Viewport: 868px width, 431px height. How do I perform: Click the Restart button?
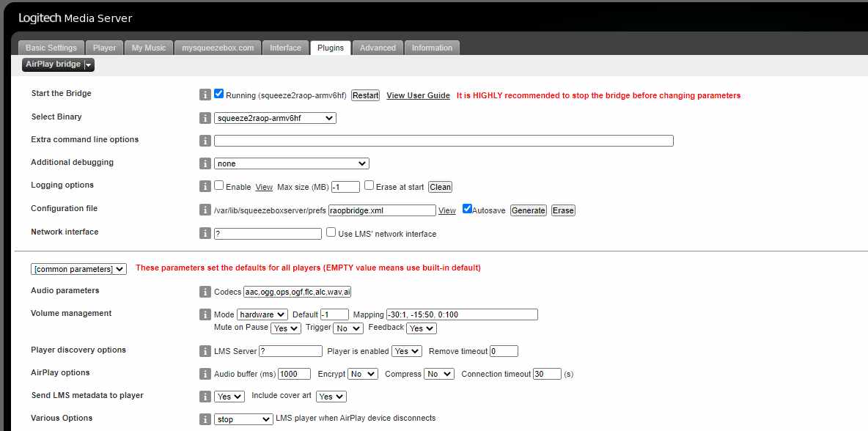coord(365,95)
